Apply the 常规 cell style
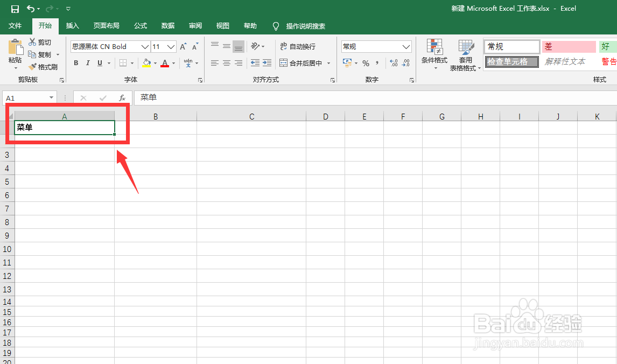Screen dimensions: 617x364 [511, 46]
